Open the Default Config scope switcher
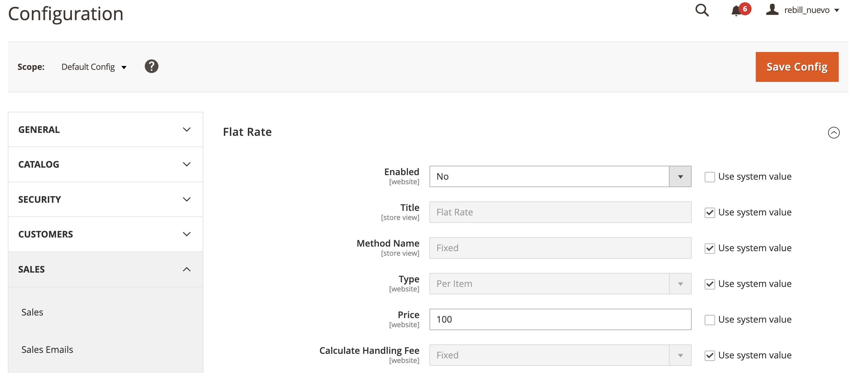This screenshot has height=373, width=868. (94, 67)
